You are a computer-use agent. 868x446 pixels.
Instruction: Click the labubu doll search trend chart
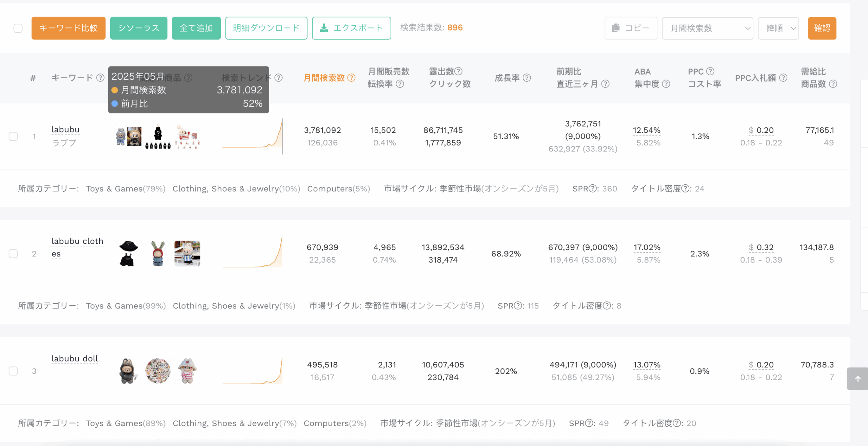252,371
